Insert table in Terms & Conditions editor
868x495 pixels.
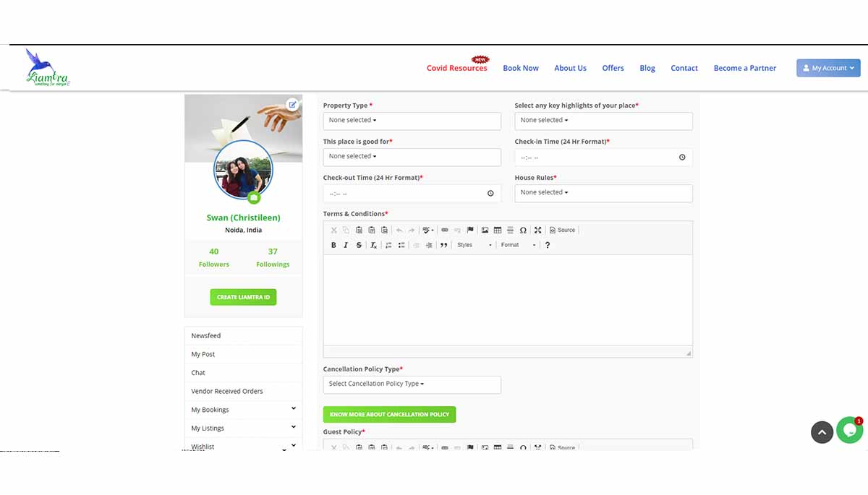click(x=498, y=230)
